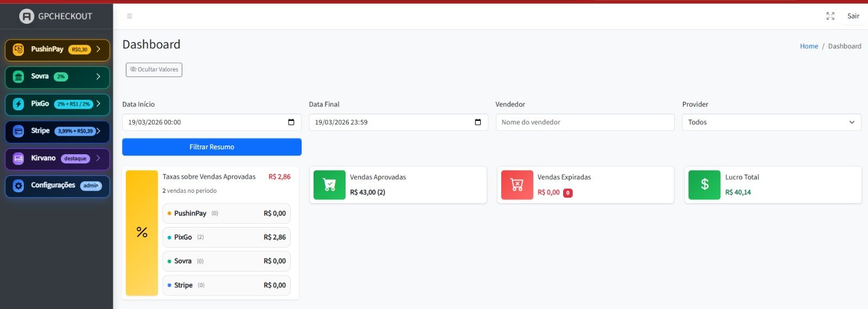Click the Sovra bank icon

point(18,77)
